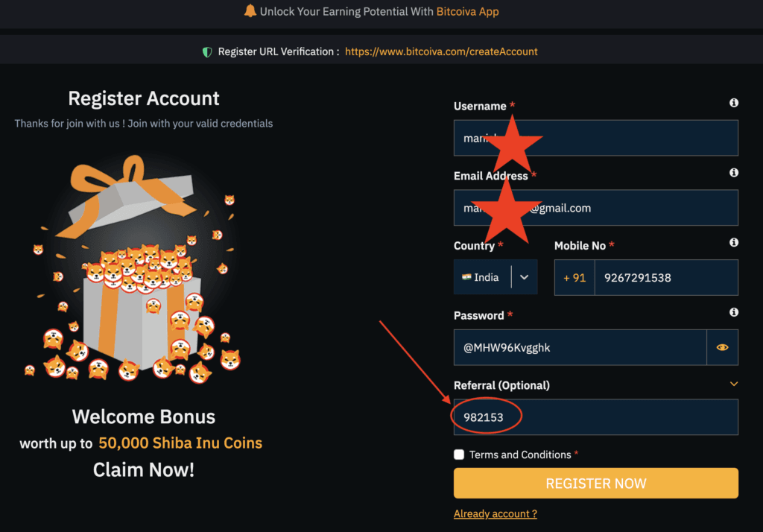Check the Terms and Conditions box
Image resolution: width=763 pixels, height=532 pixels.
click(x=458, y=454)
